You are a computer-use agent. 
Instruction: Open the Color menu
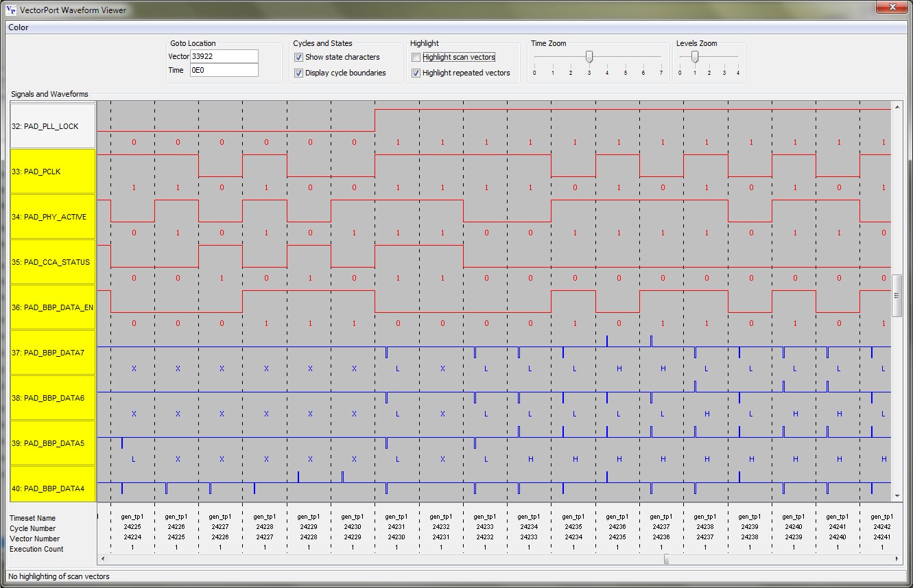19,27
